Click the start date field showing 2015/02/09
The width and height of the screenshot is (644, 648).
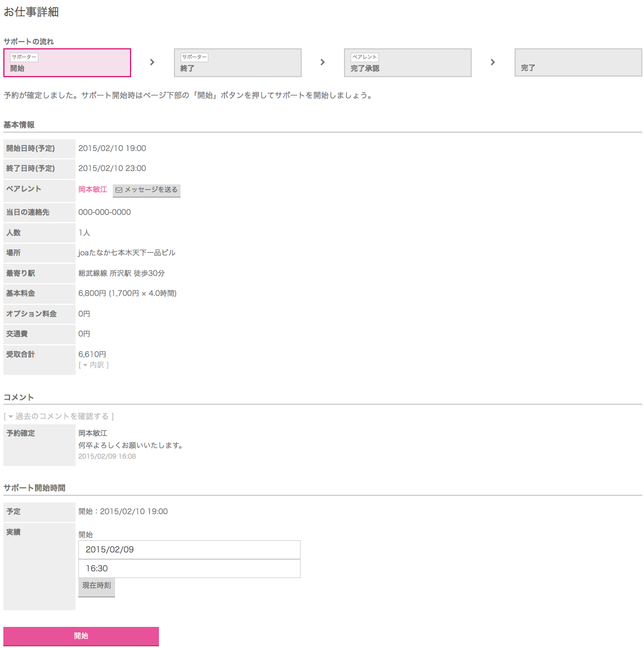[x=189, y=550]
